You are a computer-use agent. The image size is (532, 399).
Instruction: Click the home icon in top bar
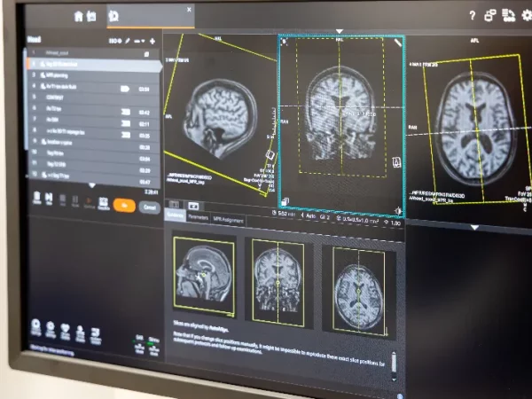coord(79,16)
